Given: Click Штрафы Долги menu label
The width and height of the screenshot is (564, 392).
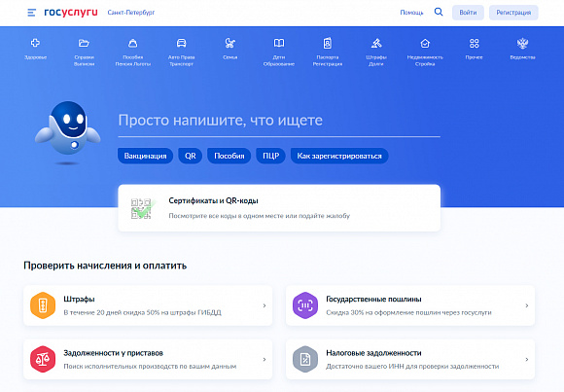Looking at the screenshot, I should (x=376, y=60).
